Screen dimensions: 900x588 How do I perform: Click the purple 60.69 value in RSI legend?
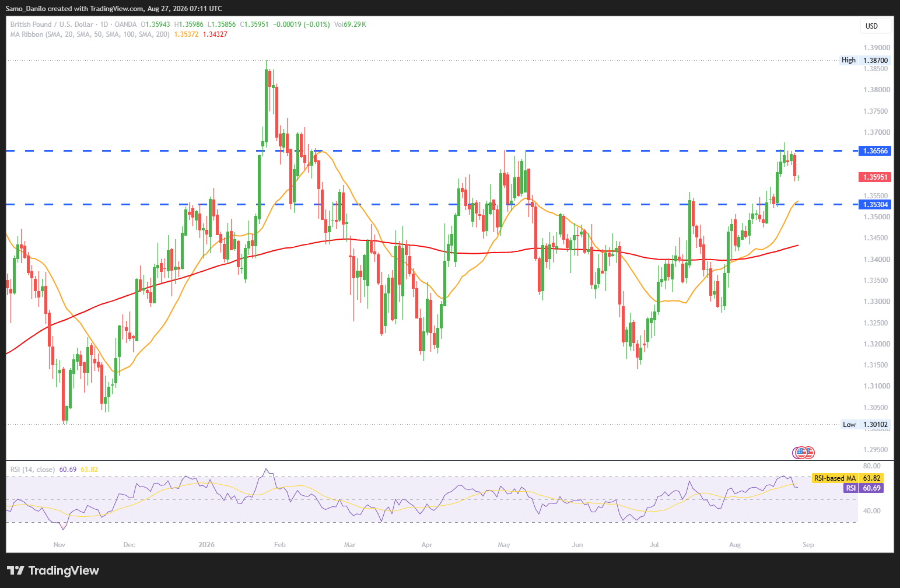click(x=68, y=470)
